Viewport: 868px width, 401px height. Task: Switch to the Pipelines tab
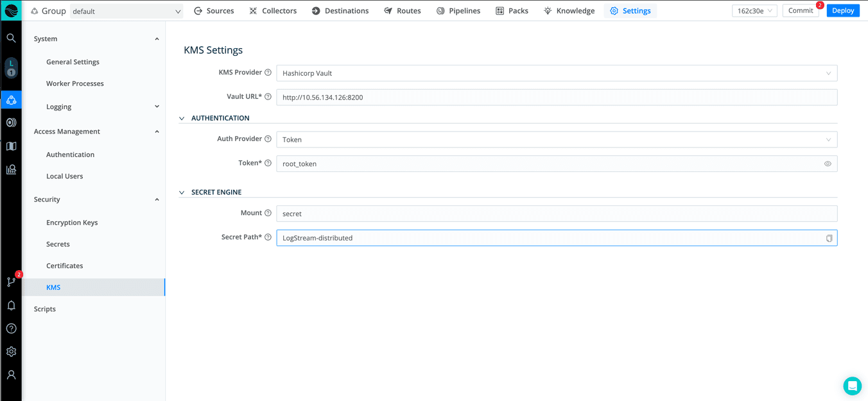tap(458, 11)
